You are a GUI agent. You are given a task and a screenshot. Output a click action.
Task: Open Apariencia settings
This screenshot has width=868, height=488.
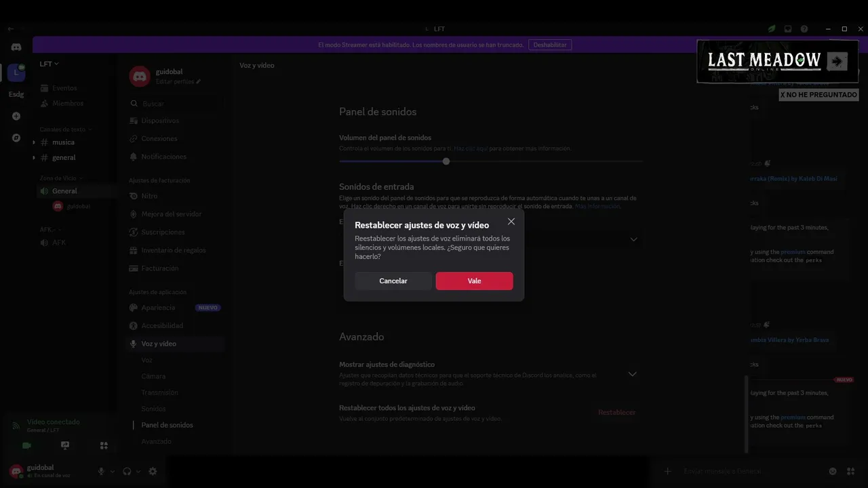pyautogui.click(x=158, y=308)
